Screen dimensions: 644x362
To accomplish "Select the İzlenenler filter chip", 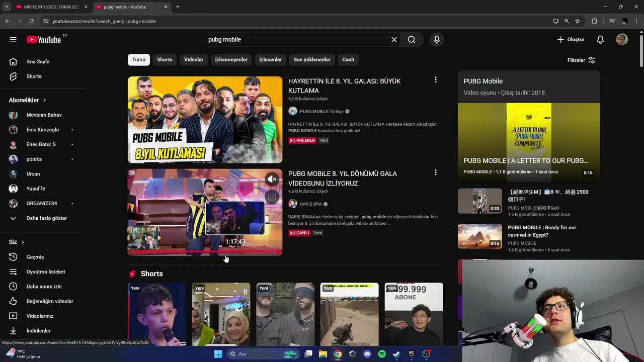I will click(x=271, y=59).
